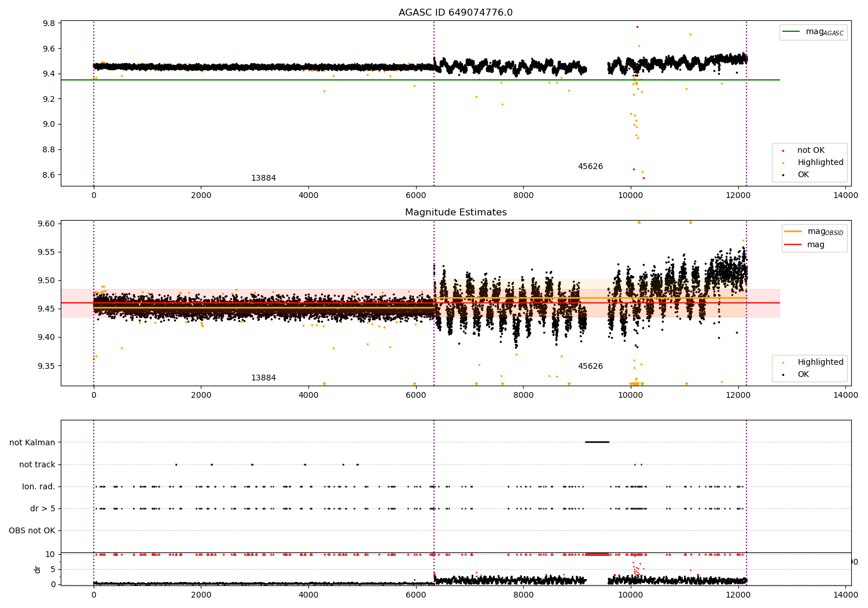This screenshot has width=868, height=608.
Task: Click the '9.55' y-axis tick label
Action: point(47,252)
